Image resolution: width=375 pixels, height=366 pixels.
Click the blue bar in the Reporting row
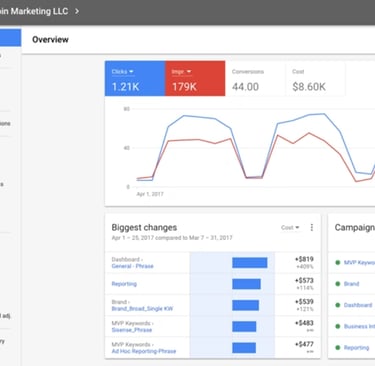pos(246,284)
